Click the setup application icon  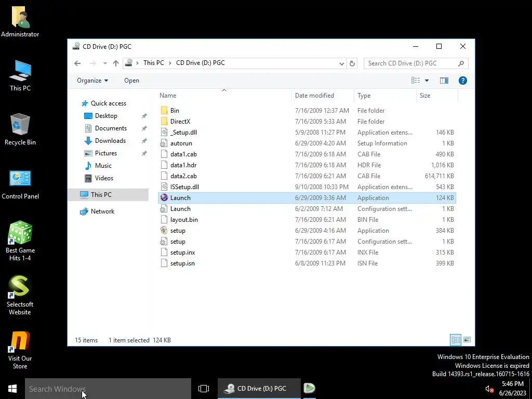tap(164, 230)
